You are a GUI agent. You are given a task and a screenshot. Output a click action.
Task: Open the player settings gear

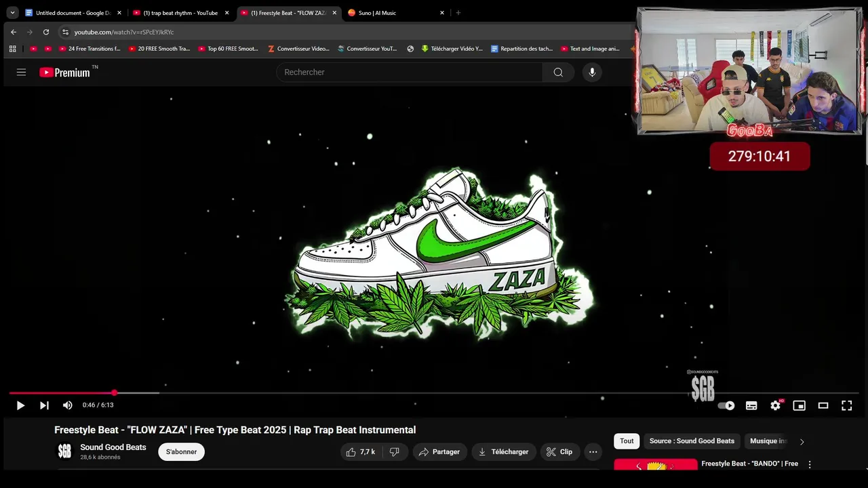point(776,405)
